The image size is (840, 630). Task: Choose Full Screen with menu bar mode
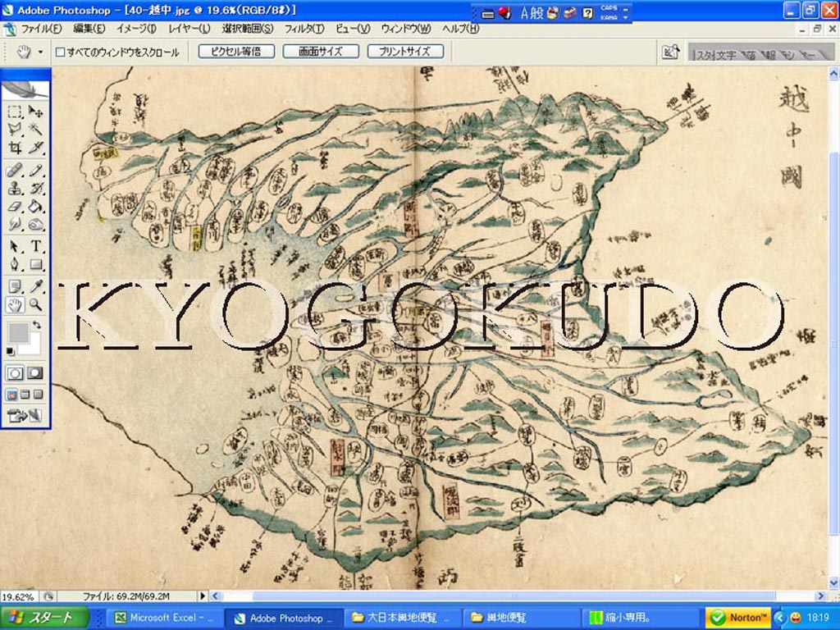click(25, 395)
